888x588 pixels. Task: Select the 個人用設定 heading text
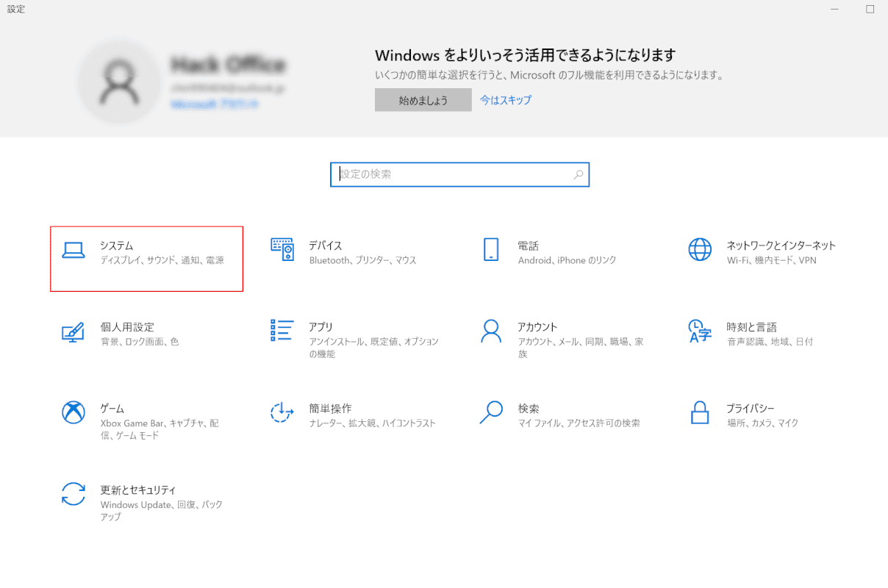coord(127,327)
